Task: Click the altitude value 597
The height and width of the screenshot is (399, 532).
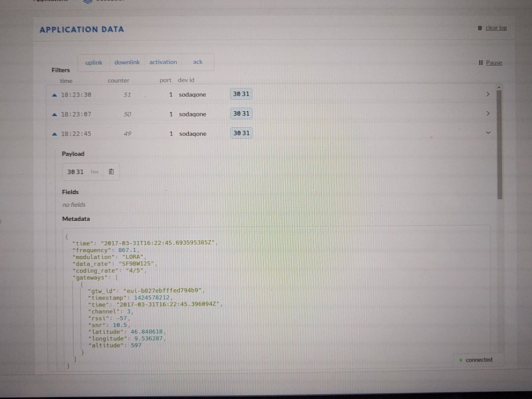Action: coord(136,345)
